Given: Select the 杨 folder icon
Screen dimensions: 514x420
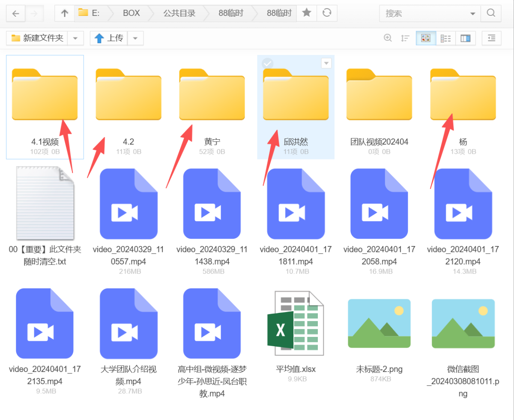Looking at the screenshot, I should coord(463,94).
